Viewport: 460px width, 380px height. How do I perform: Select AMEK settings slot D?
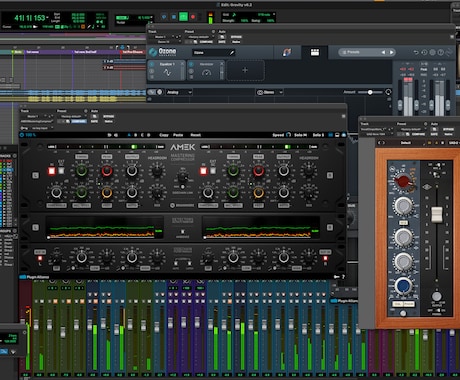(149, 135)
